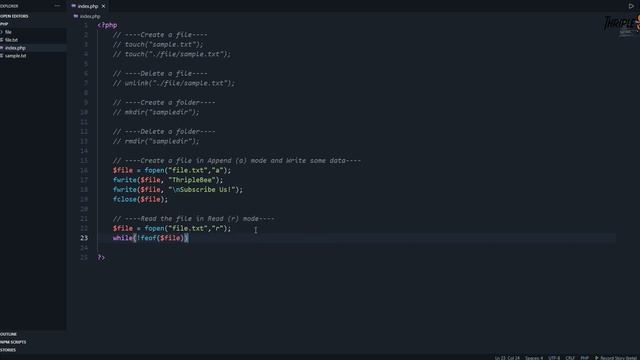The width and height of the screenshot is (640, 360).
Task: Click the touch("sample.txt") comment line
Action: [158, 44]
